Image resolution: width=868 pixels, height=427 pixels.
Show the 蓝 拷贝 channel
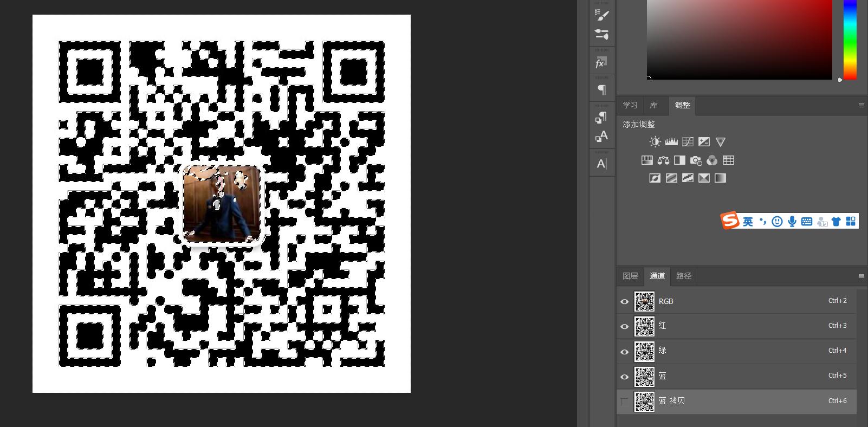tap(625, 402)
